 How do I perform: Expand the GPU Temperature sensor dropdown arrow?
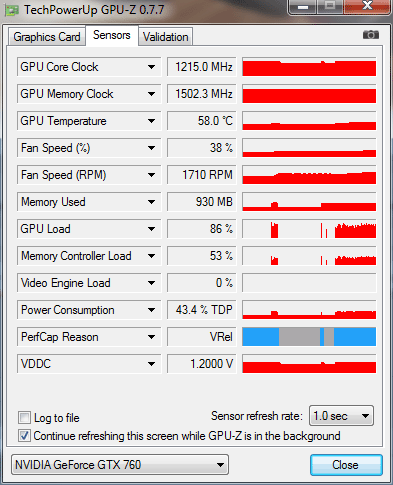[151, 121]
